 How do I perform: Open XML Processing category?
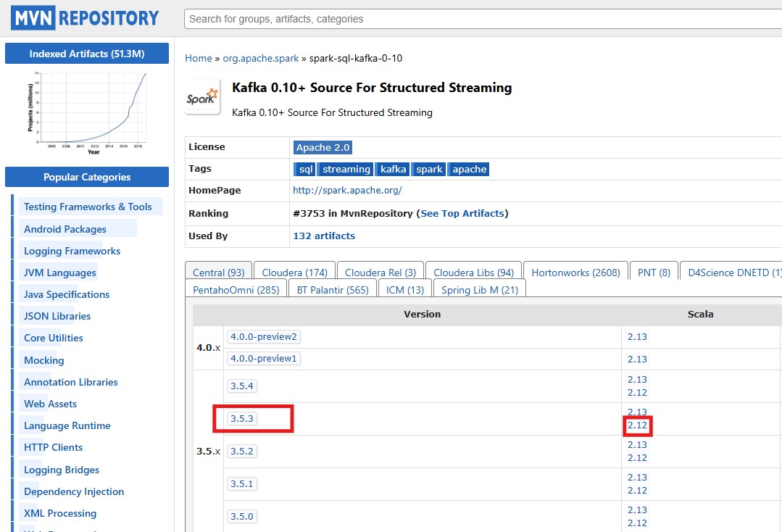click(60, 513)
